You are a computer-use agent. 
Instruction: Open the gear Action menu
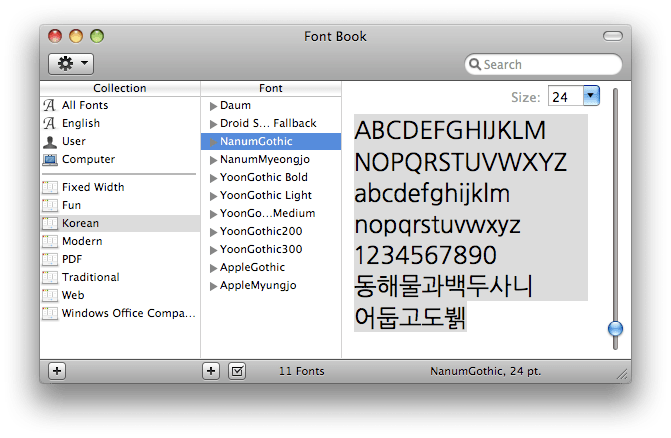(71, 63)
